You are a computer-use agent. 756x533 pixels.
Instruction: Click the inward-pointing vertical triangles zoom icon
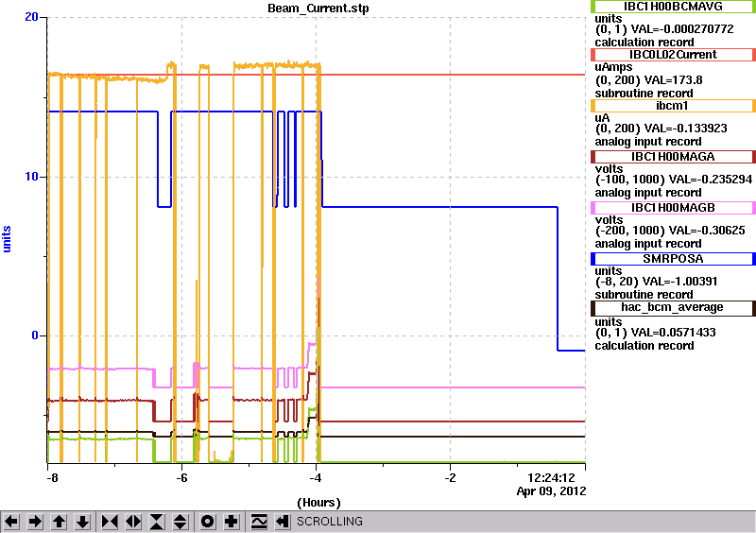[x=157, y=522]
